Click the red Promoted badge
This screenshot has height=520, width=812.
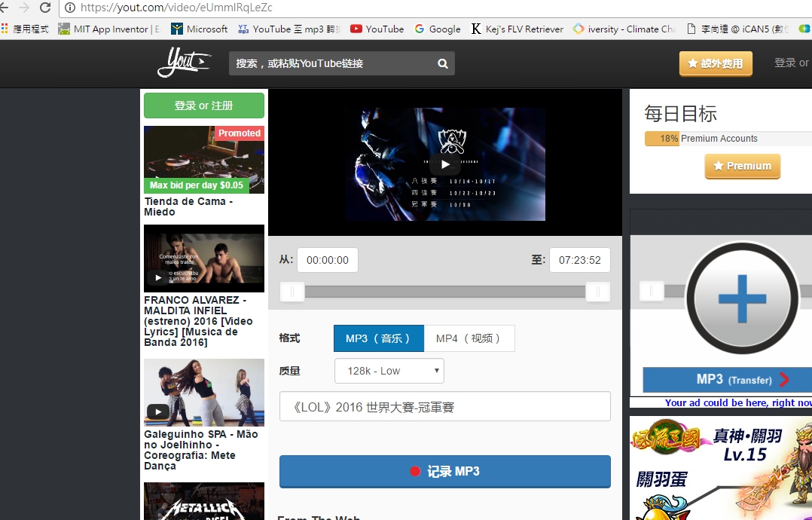(239, 133)
